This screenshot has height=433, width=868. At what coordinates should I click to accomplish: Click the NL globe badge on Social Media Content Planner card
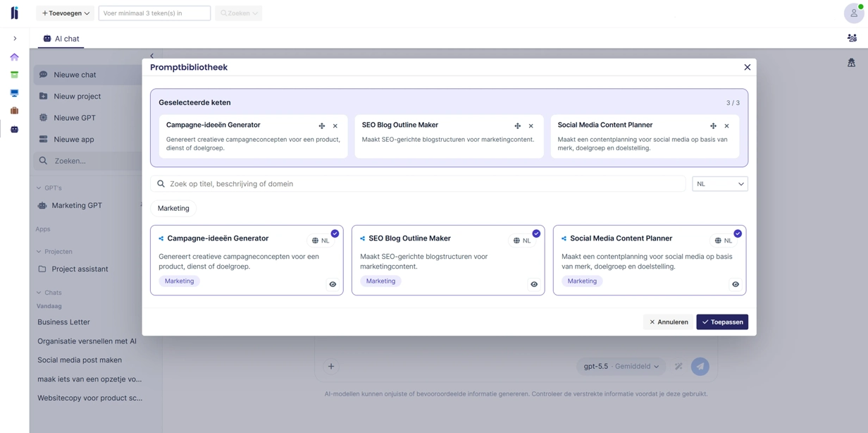tap(724, 240)
